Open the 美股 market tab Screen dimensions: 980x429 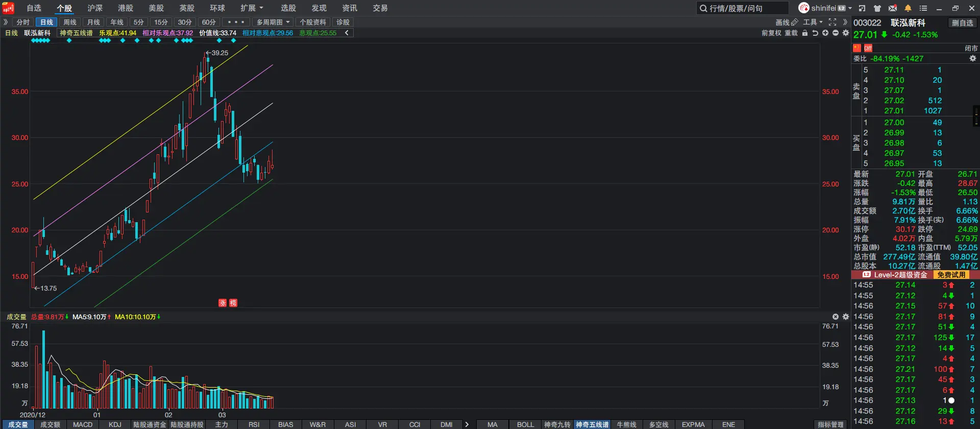pos(156,8)
